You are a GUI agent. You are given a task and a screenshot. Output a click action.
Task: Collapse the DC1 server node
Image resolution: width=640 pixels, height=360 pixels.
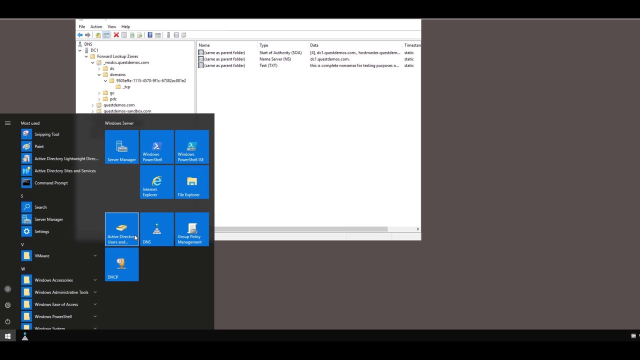click(x=80, y=50)
